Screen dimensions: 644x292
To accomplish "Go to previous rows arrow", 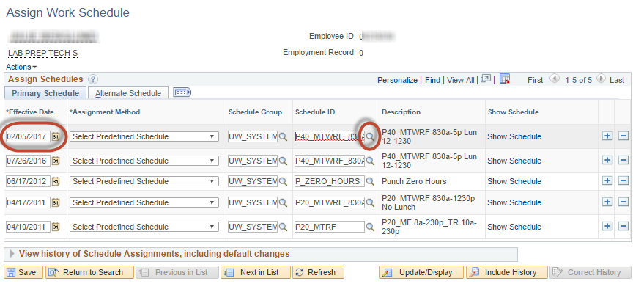I will [555, 79].
